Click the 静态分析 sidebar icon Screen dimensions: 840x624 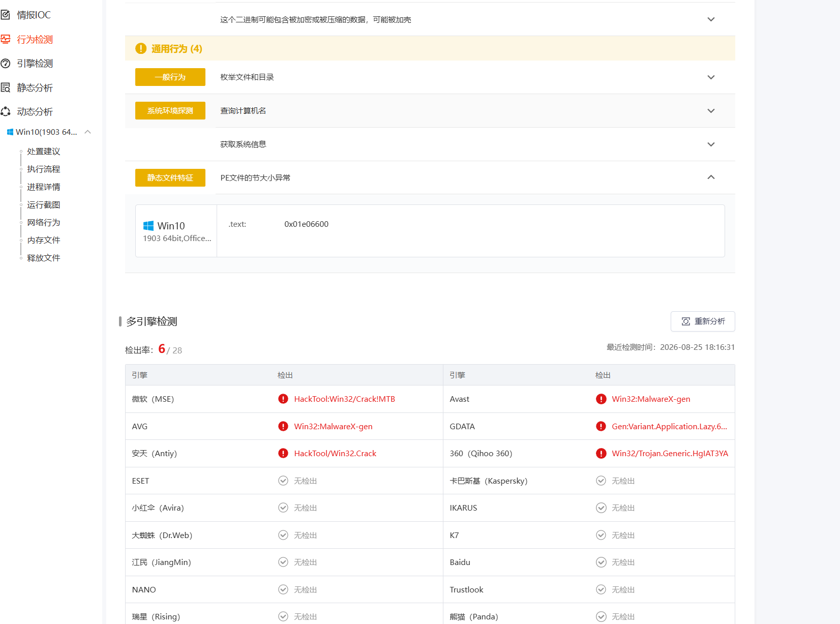(x=6, y=87)
